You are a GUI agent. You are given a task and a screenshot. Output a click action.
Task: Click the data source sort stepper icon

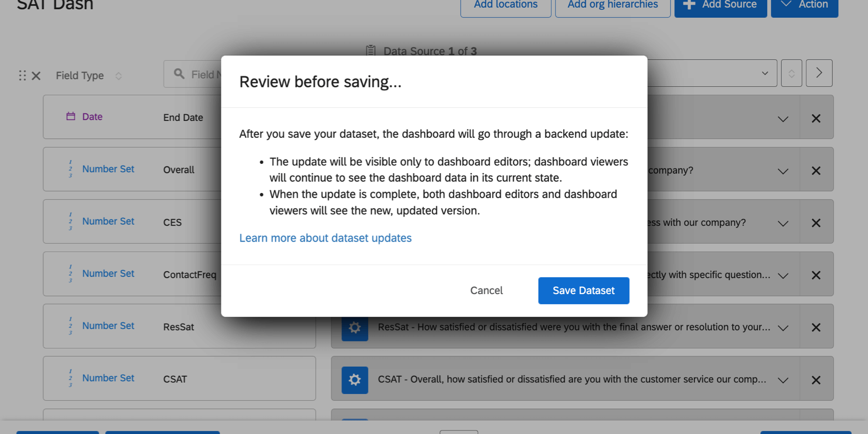point(791,74)
